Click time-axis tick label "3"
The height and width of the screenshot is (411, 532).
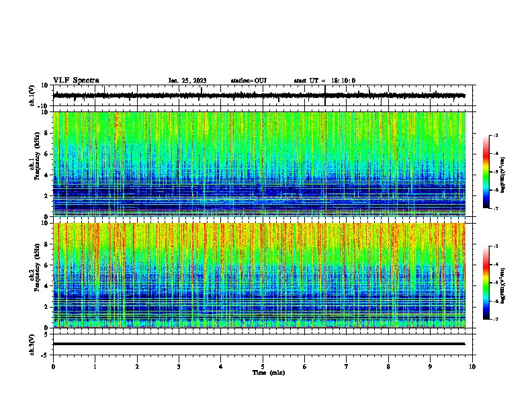click(x=179, y=367)
